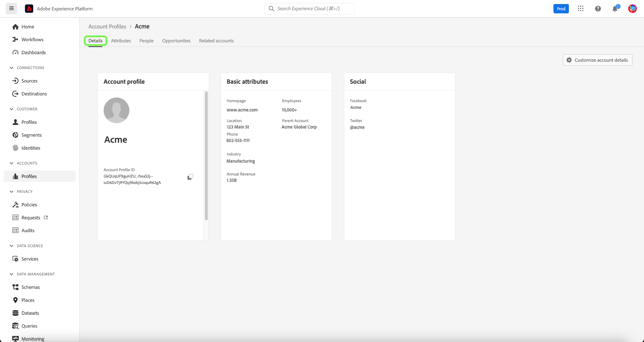Click the Schemas icon

(15, 287)
